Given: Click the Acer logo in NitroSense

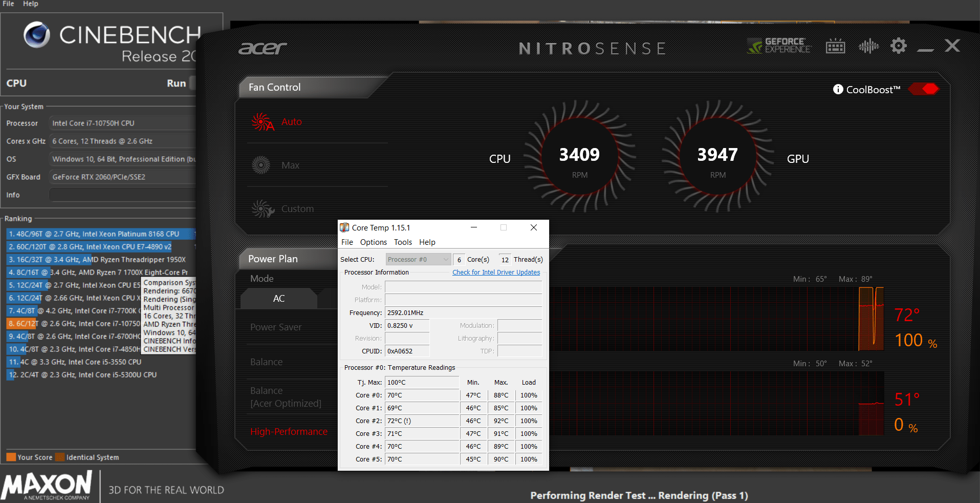Looking at the screenshot, I should tap(263, 48).
